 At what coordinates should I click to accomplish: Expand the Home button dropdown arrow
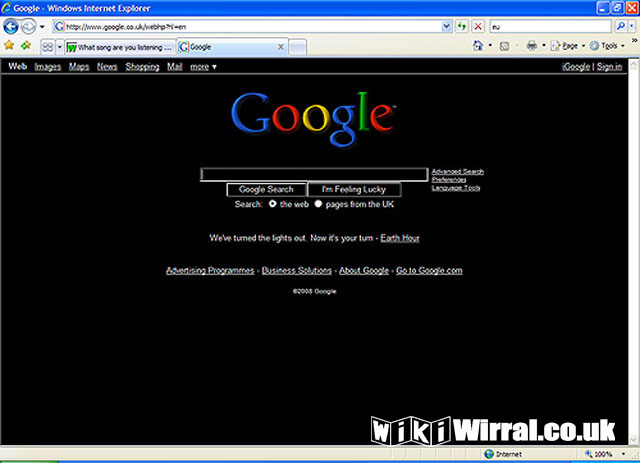tap(490, 45)
